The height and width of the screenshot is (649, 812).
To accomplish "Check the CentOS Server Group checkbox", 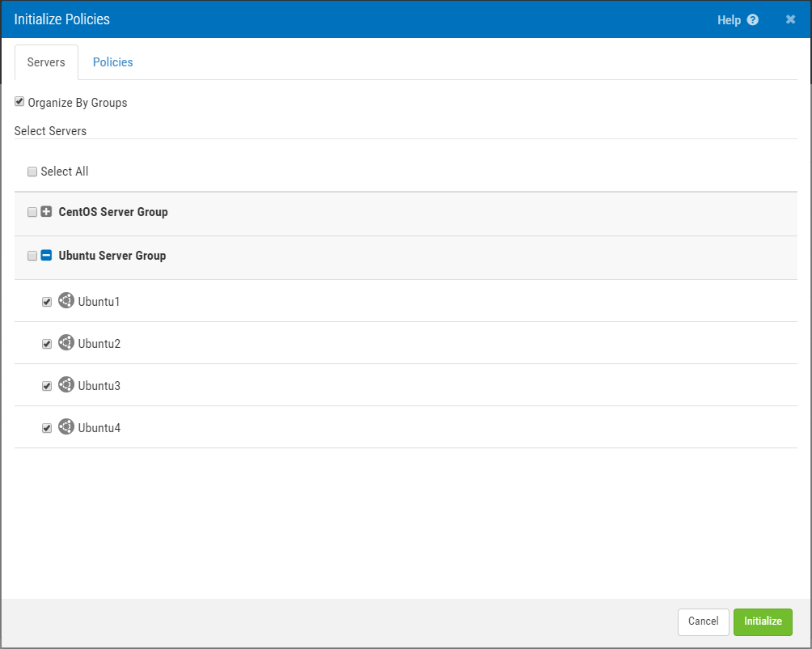I will coord(32,212).
